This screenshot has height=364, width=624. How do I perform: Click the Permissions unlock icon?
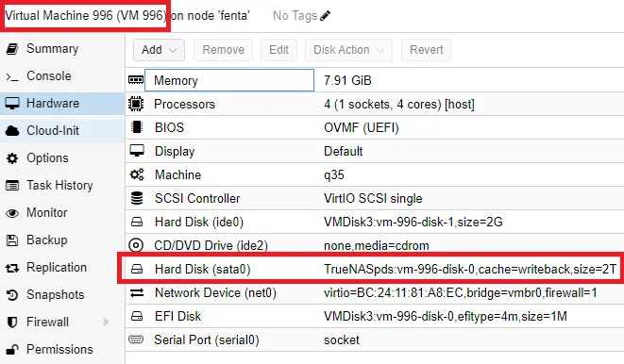tap(12, 349)
